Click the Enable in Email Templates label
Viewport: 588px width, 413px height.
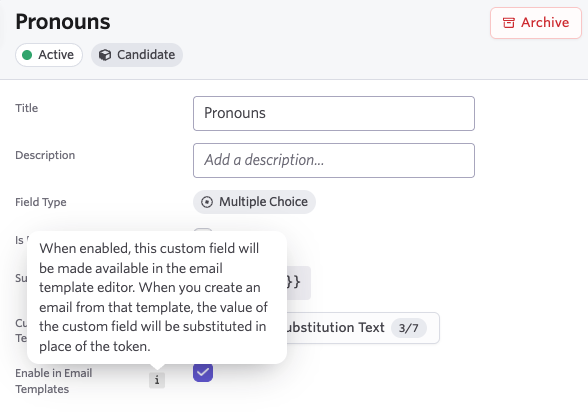54,381
